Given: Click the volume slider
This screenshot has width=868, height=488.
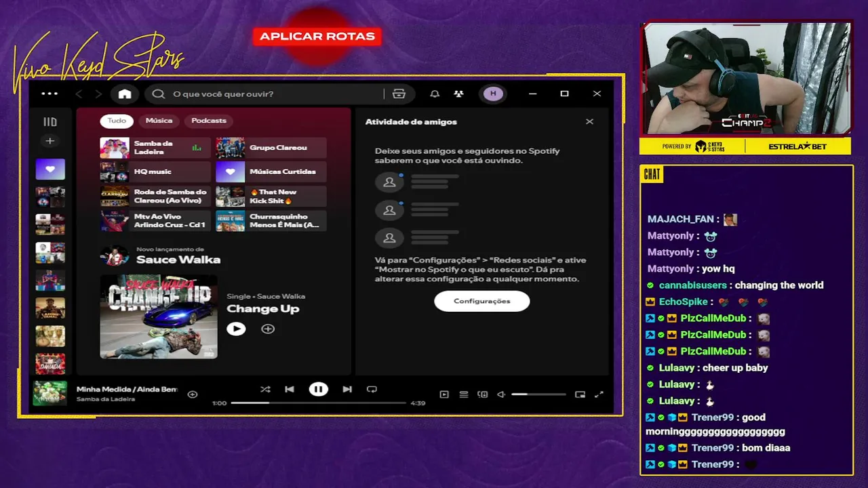Looking at the screenshot, I should click(x=538, y=394).
